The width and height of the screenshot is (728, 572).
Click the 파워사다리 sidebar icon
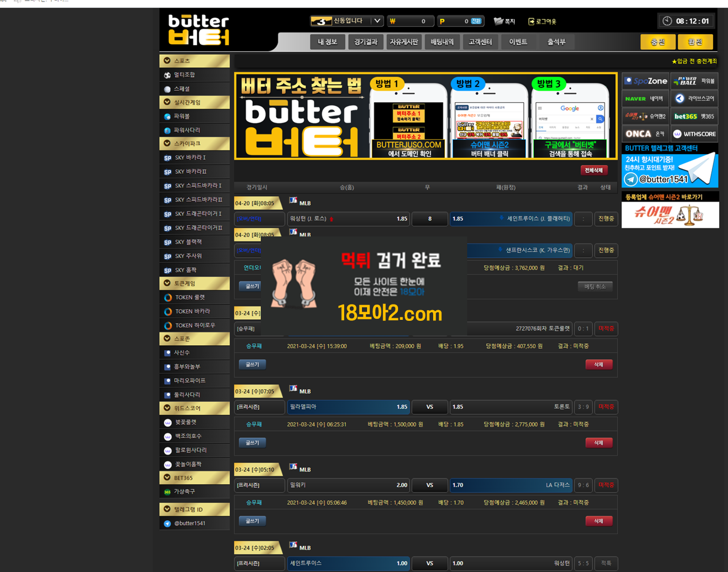click(167, 130)
